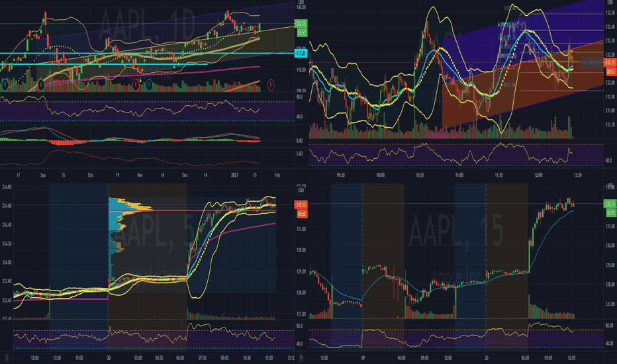Click the red 132.15 price label on the top-right chart
This screenshot has height=364, width=617.
[x=610, y=63]
